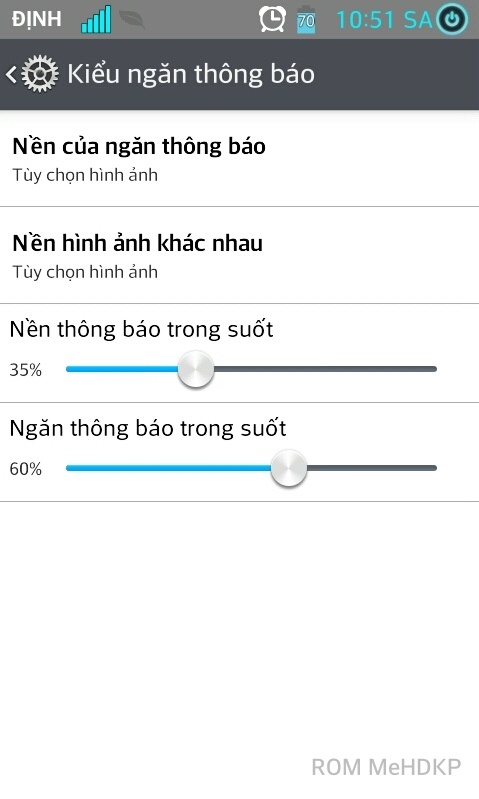Tap the signal strength bars icon
The image size is (479, 799).
tap(96, 19)
